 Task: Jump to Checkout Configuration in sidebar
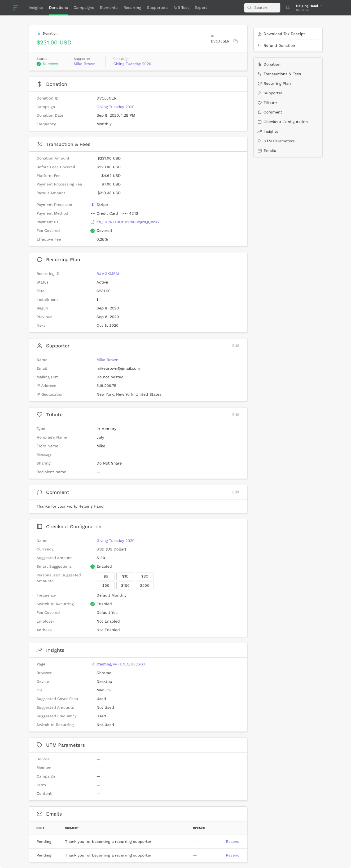pos(286,122)
